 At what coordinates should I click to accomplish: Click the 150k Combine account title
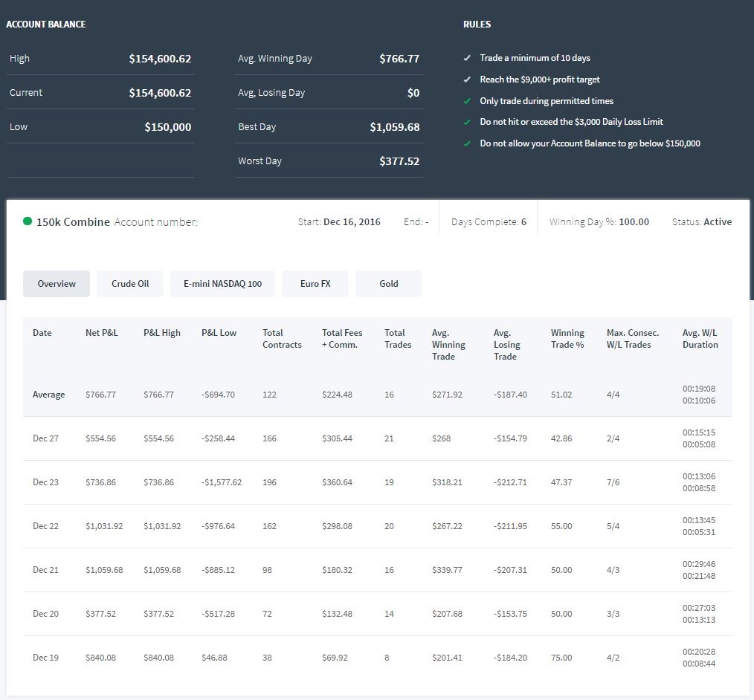(73, 222)
